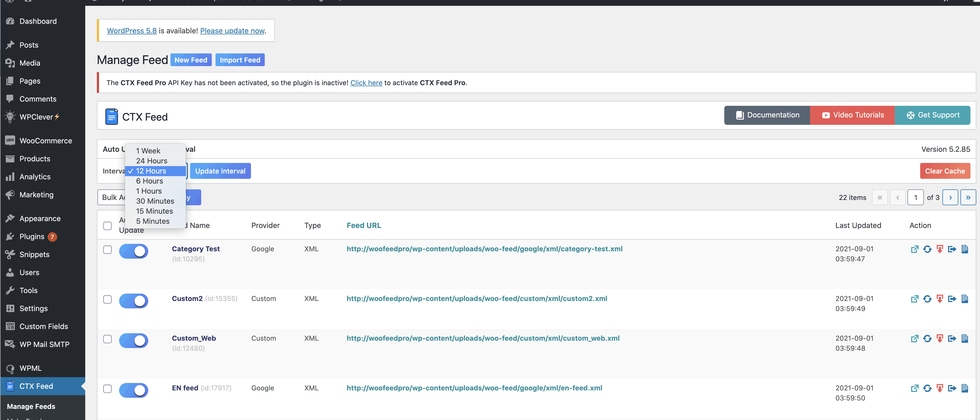
Task: Regenerate the Custom_Web feed
Action: click(927, 339)
